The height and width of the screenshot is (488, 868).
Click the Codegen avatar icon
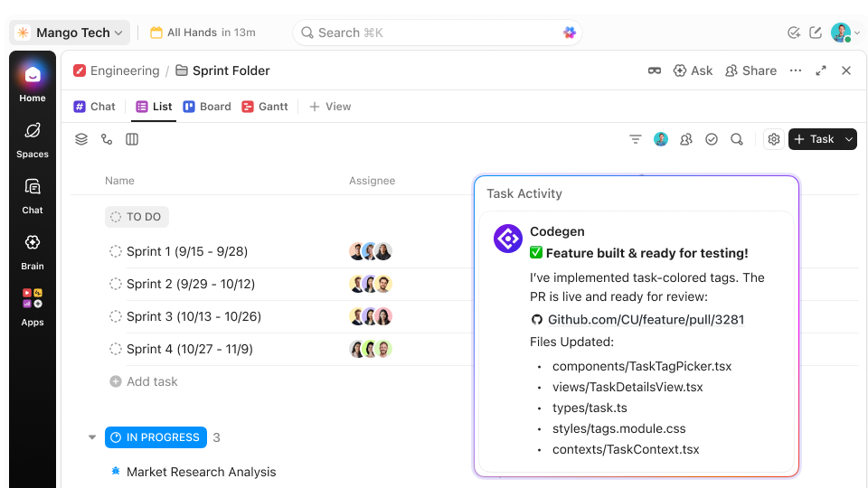pos(508,239)
